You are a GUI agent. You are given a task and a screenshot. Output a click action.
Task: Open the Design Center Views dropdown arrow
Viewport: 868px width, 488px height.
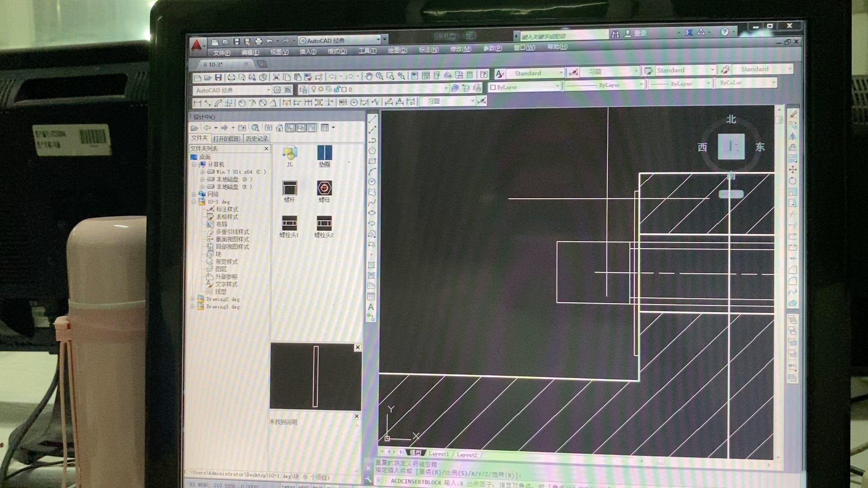[334, 128]
